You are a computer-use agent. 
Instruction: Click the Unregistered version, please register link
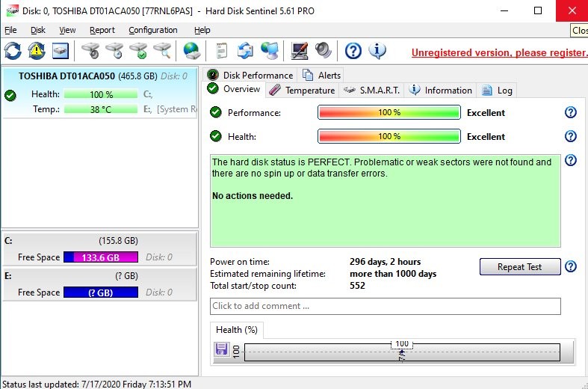[x=500, y=52]
